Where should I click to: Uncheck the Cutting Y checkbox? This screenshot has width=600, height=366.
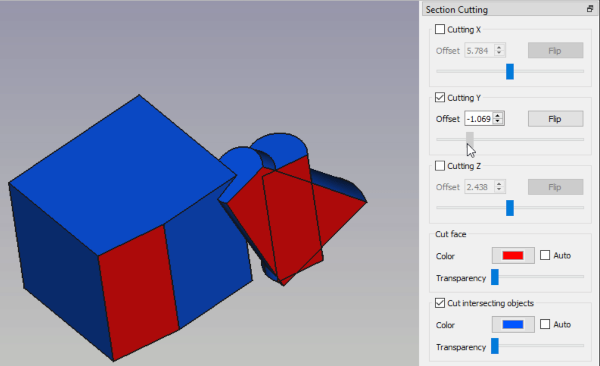point(440,97)
